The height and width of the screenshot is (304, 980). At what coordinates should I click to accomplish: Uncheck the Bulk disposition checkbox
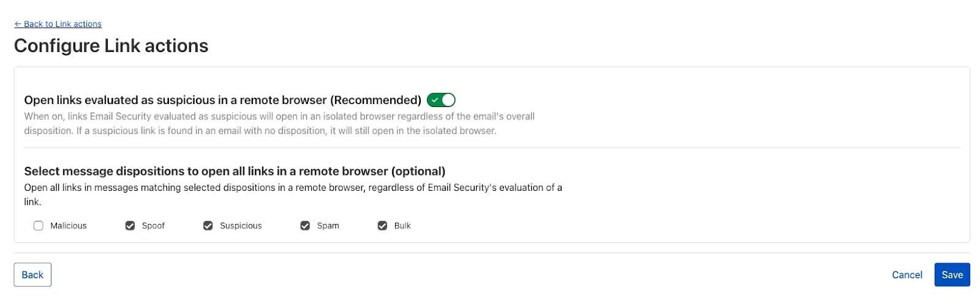point(382,226)
